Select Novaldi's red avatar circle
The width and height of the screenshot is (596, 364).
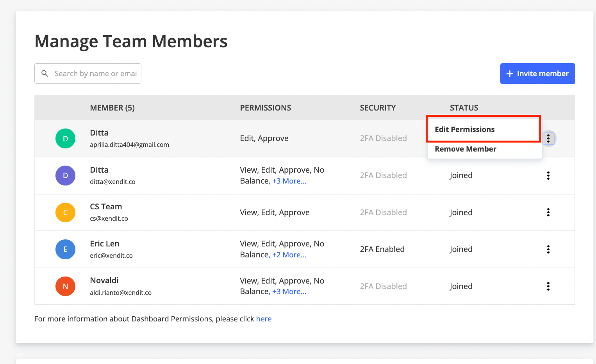pos(65,286)
